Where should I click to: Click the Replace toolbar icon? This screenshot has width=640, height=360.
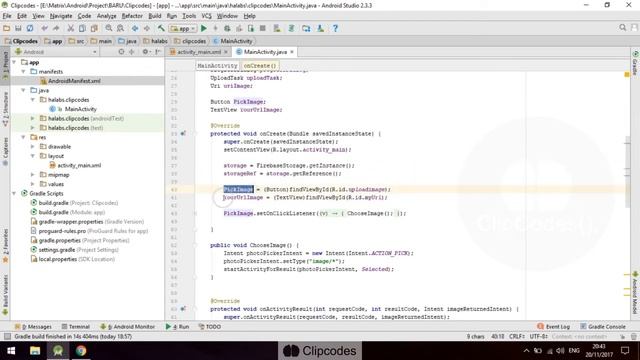pos(120,28)
